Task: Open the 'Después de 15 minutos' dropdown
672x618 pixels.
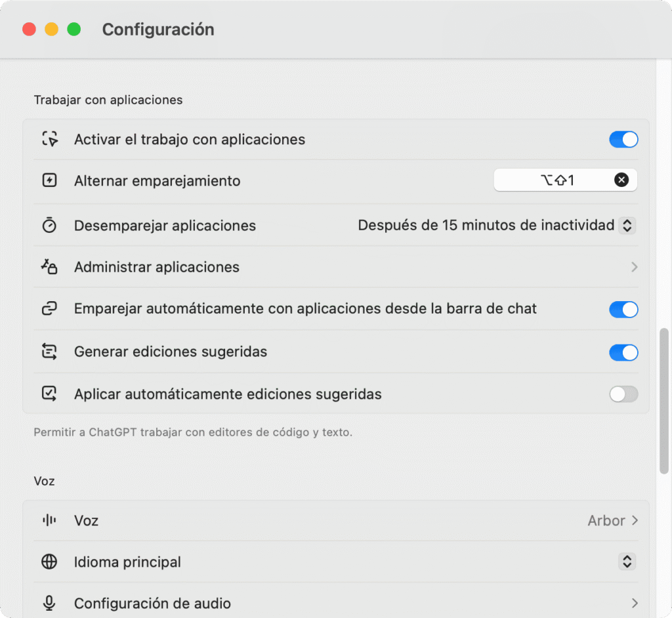Action: [627, 225]
